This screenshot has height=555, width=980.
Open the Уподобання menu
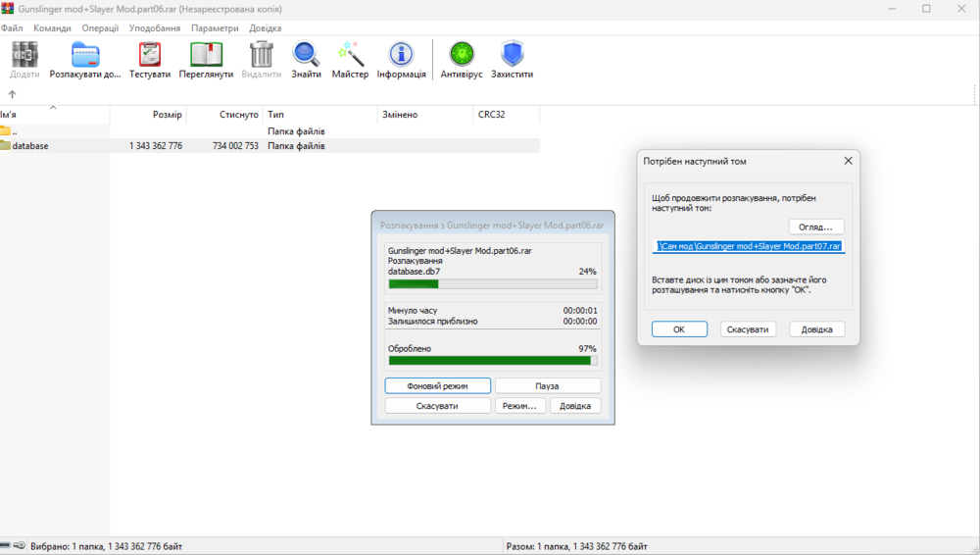(x=155, y=28)
